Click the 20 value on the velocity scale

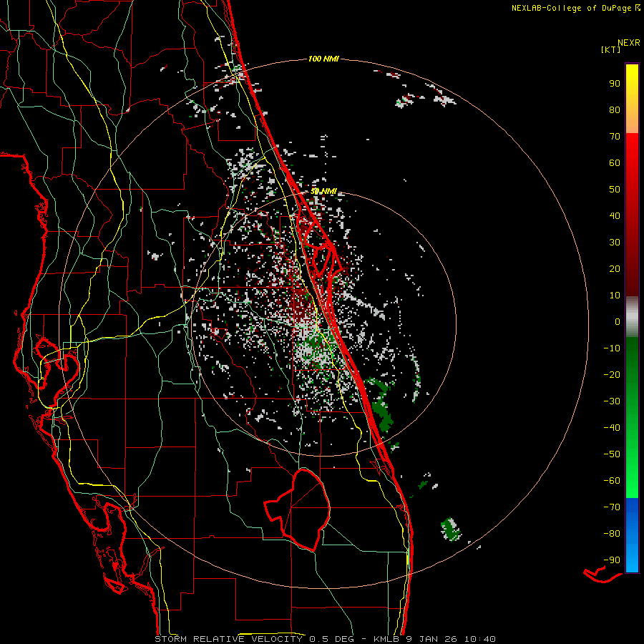point(615,269)
